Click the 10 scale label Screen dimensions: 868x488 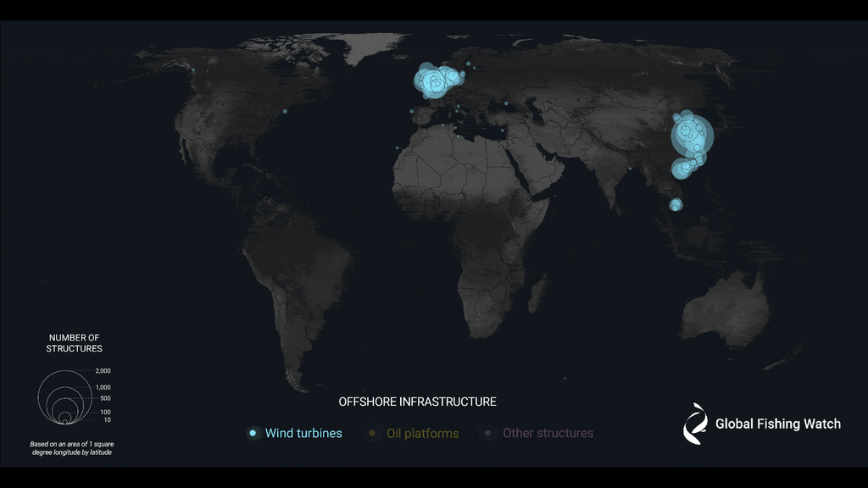pyautogui.click(x=108, y=420)
